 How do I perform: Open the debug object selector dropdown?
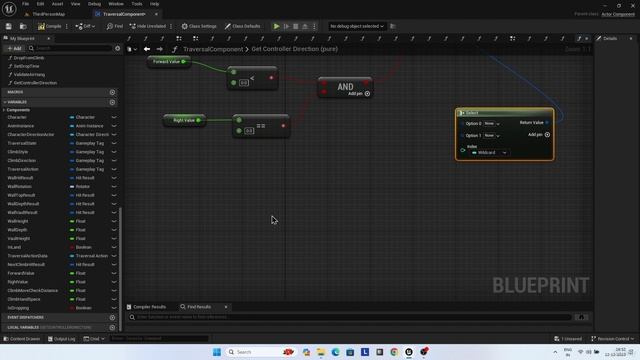coord(357,26)
